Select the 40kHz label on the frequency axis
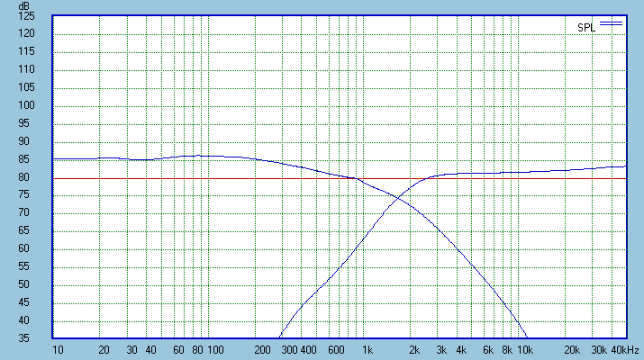This screenshot has height=360, width=644. (x=626, y=350)
